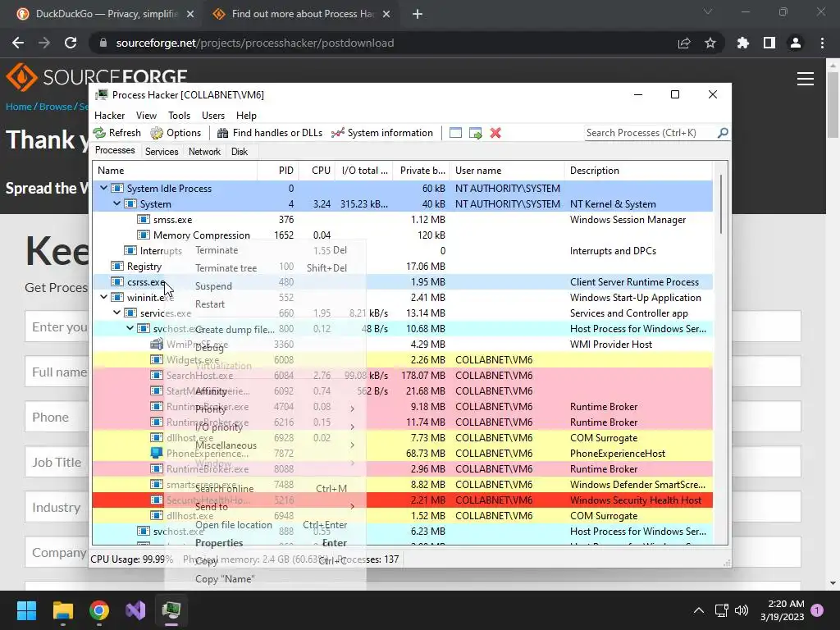Choose Restart in the context menu
The width and height of the screenshot is (840, 630).
[265, 304]
